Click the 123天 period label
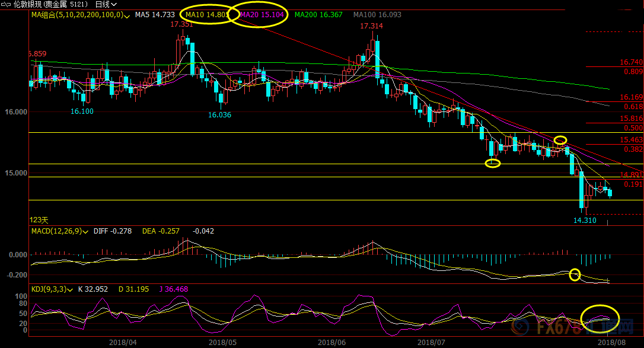 (39, 220)
